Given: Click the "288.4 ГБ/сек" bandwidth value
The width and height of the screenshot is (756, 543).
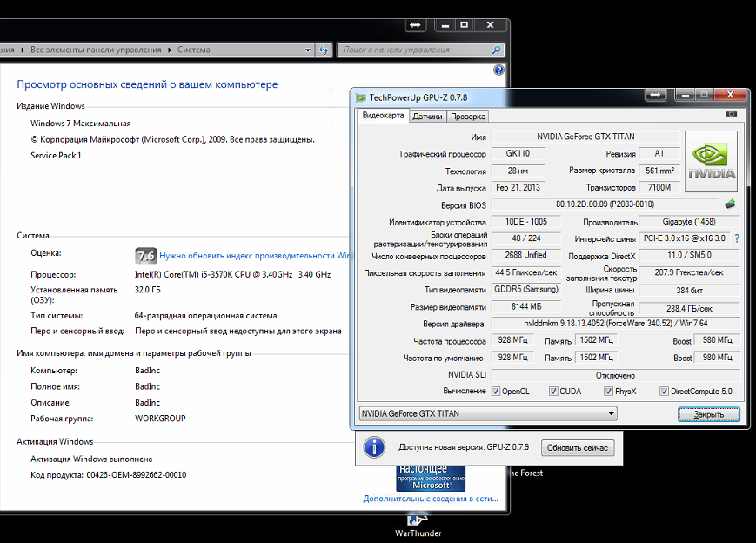Looking at the screenshot, I should [x=689, y=309].
